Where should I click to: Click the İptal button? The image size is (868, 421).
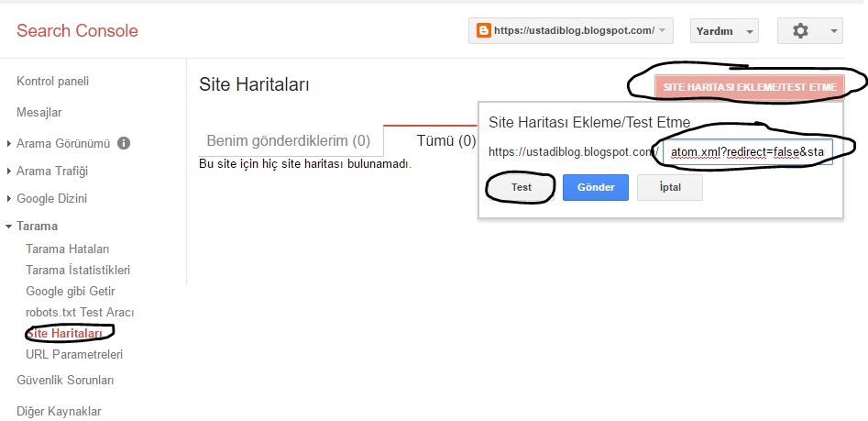[670, 187]
